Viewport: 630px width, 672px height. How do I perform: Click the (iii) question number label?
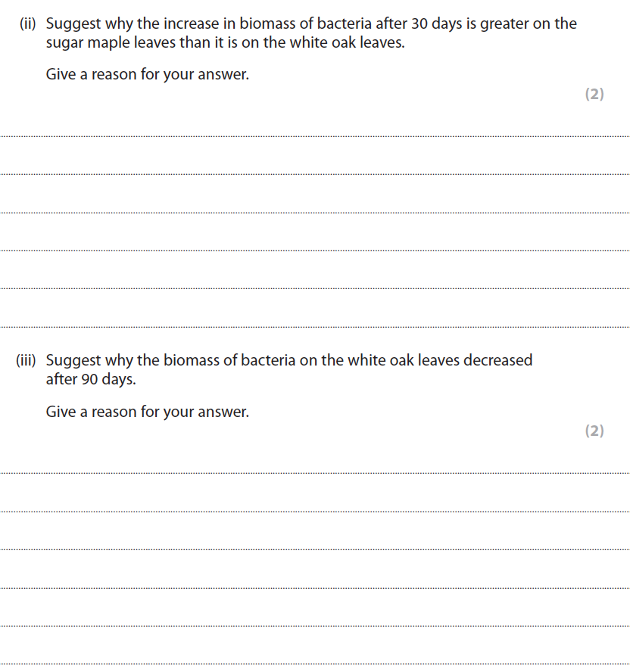point(30,360)
